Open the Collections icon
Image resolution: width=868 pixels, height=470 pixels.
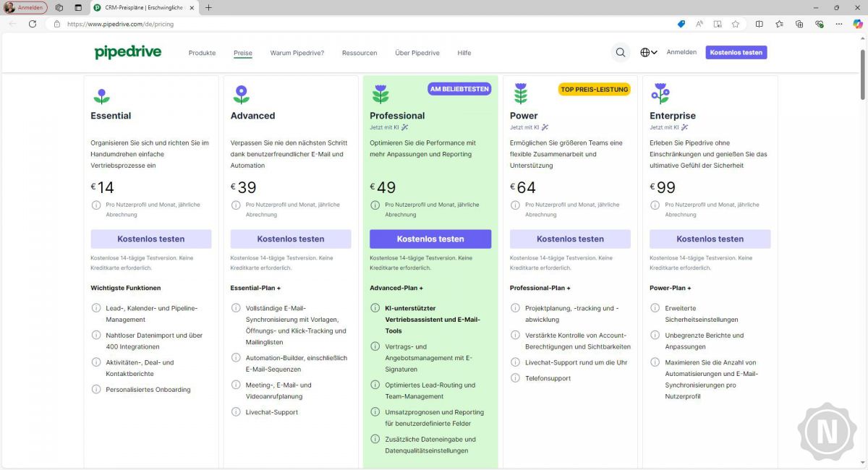tap(799, 24)
